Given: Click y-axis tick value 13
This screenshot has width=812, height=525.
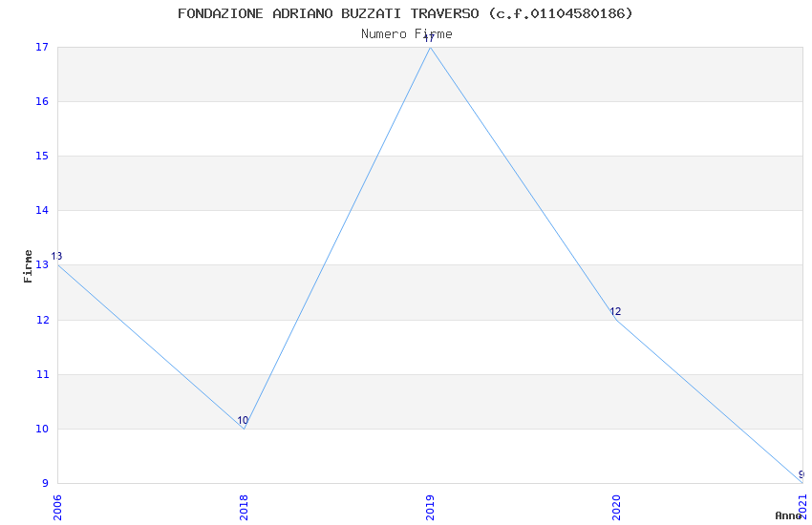Looking at the screenshot, I should click(42, 264).
